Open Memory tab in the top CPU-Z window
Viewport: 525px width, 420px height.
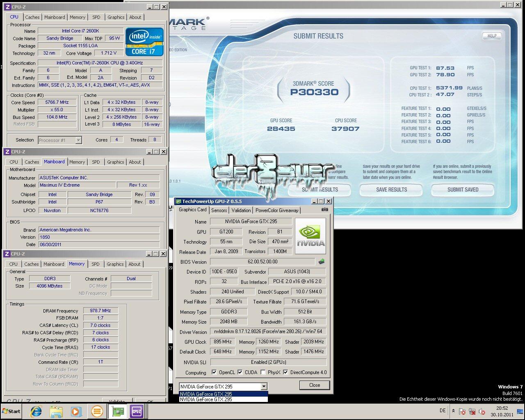coord(78,17)
